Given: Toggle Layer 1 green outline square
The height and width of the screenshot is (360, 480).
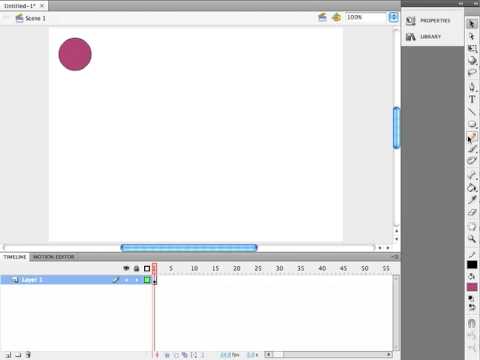Looking at the screenshot, I should point(147,280).
